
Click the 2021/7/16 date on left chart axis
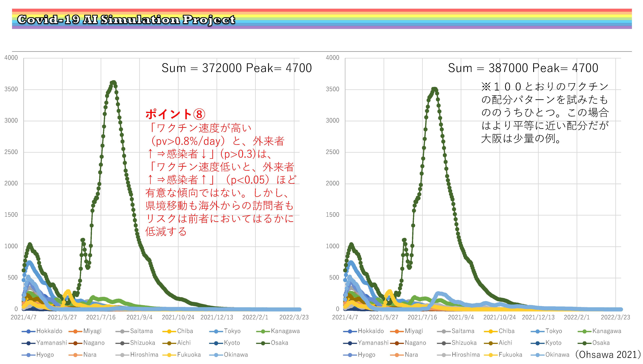101,317
